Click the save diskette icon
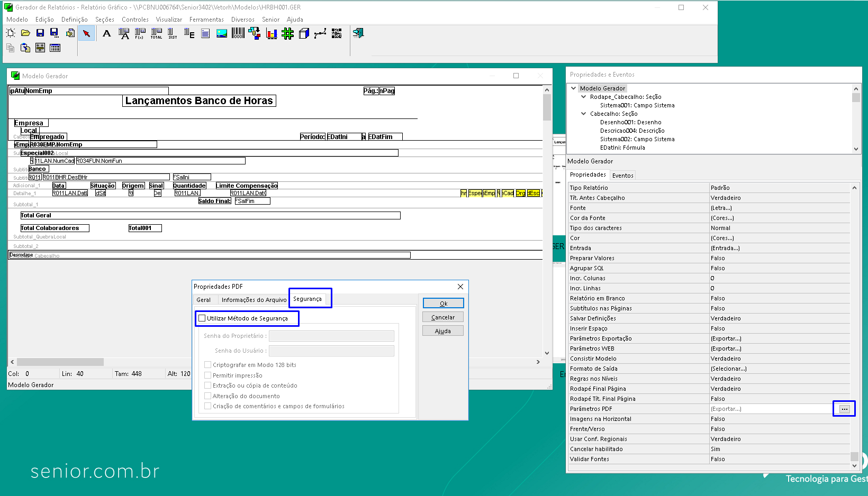868x496 pixels. (x=40, y=33)
